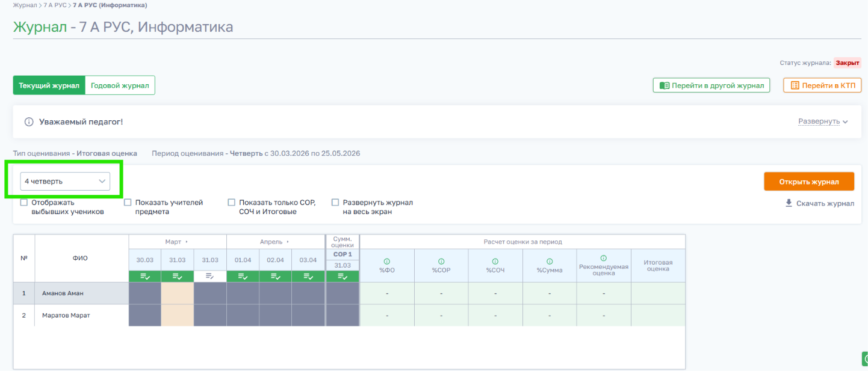Click the info icon above %СОЧ column
The height and width of the screenshot is (371, 868).
495,262
